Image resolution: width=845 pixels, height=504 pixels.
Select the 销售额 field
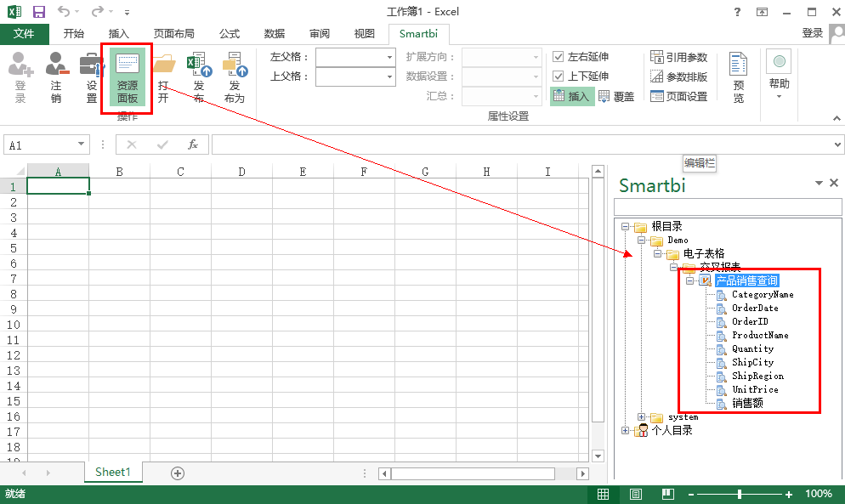pyautogui.click(x=747, y=403)
